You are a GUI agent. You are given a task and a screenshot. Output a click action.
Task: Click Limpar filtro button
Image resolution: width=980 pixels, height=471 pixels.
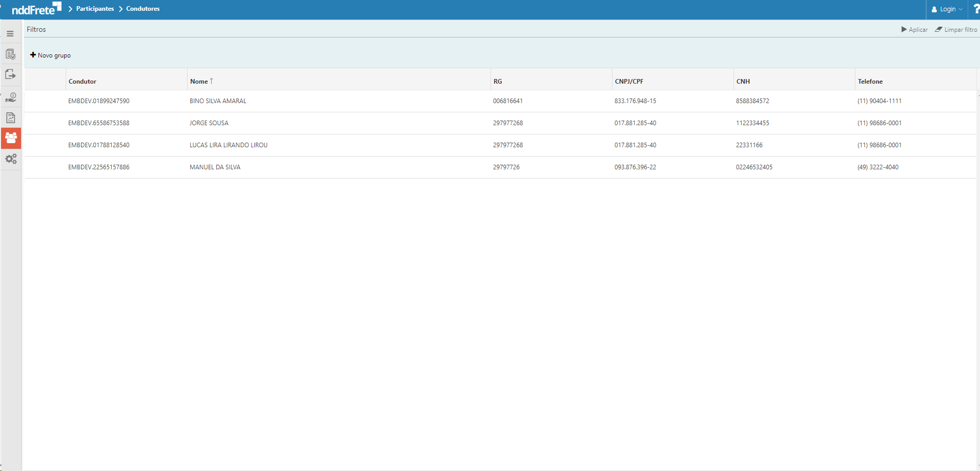[x=956, y=30]
